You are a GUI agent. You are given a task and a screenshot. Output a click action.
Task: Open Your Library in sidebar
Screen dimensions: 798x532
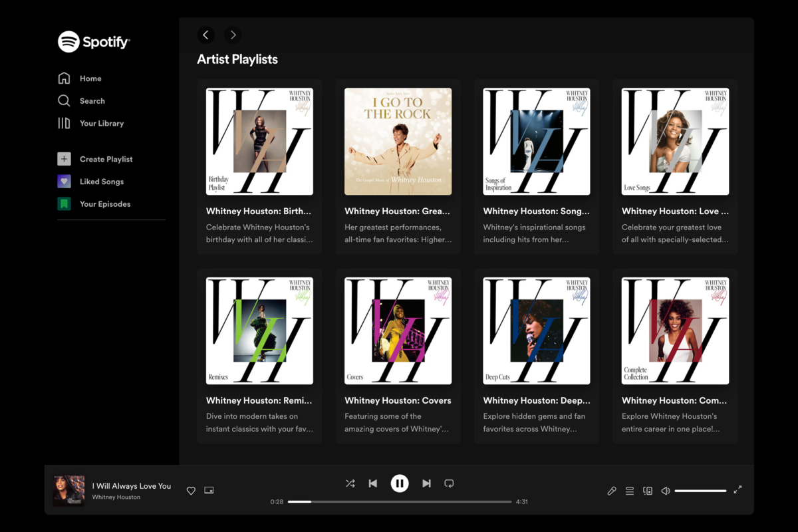click(x=90, y=123)
